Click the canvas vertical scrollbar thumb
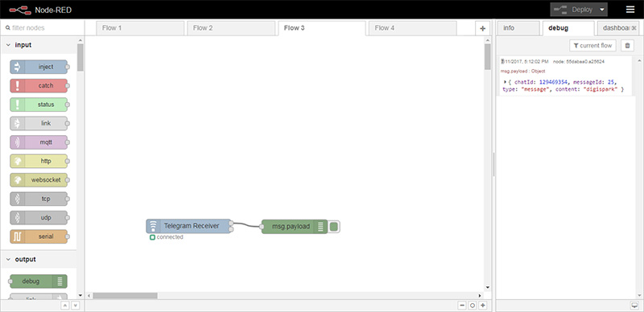Viewport: 644px width, 312px height. [x=488, y=56]
